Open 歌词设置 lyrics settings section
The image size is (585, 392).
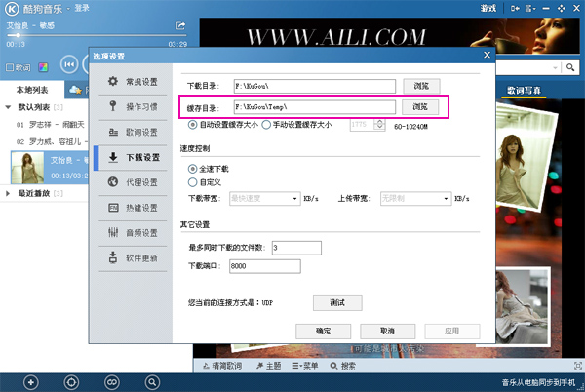(x=133, y=132)
